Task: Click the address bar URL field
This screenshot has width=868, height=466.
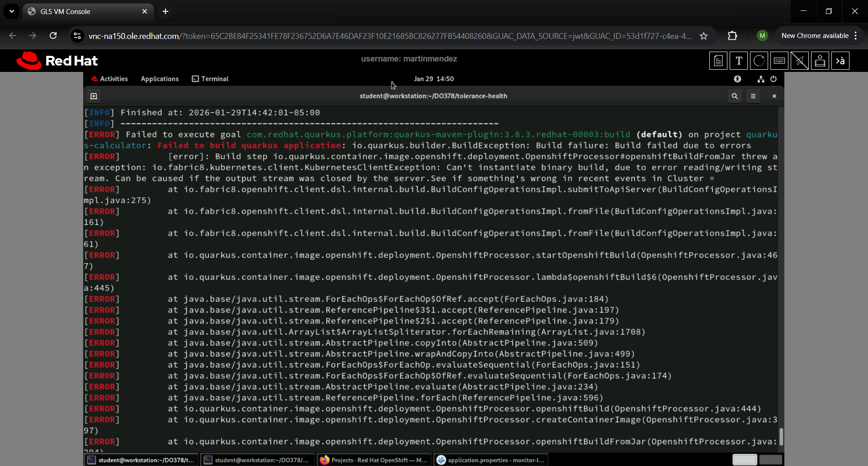Action: [390, 36]
